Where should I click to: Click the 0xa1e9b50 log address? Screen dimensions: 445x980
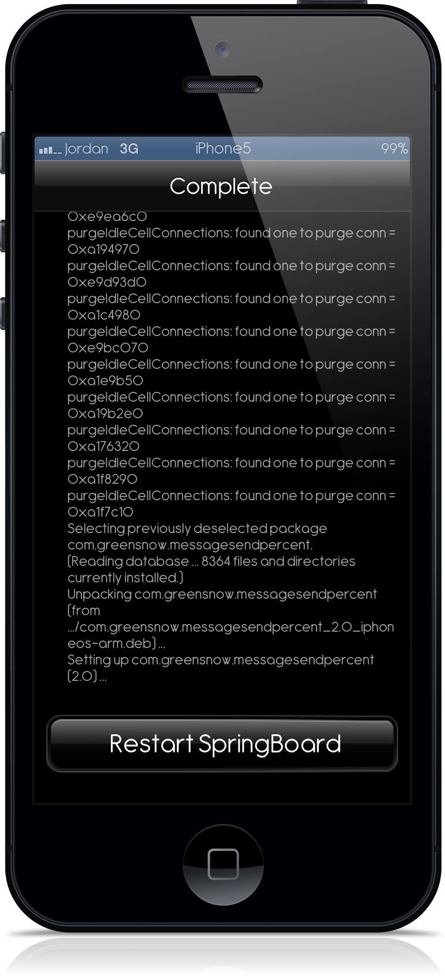[x=106, y=381]
